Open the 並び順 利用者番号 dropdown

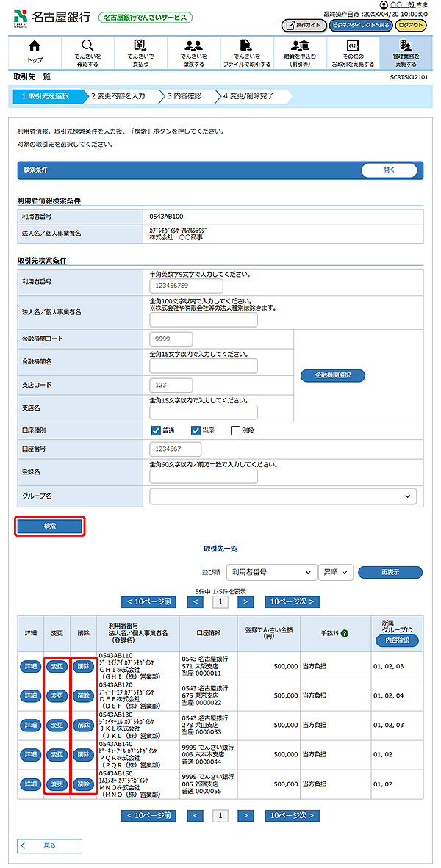click(x=270, y=572)
